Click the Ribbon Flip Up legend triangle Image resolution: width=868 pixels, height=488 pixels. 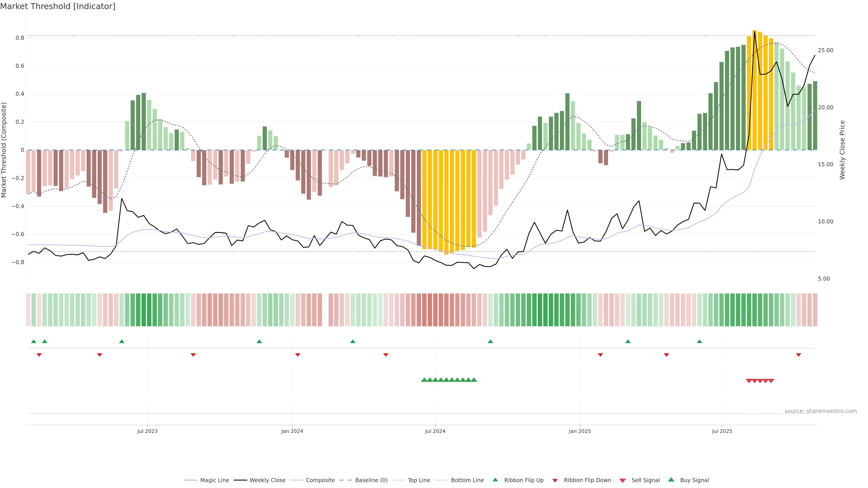[x=495, y=480]
